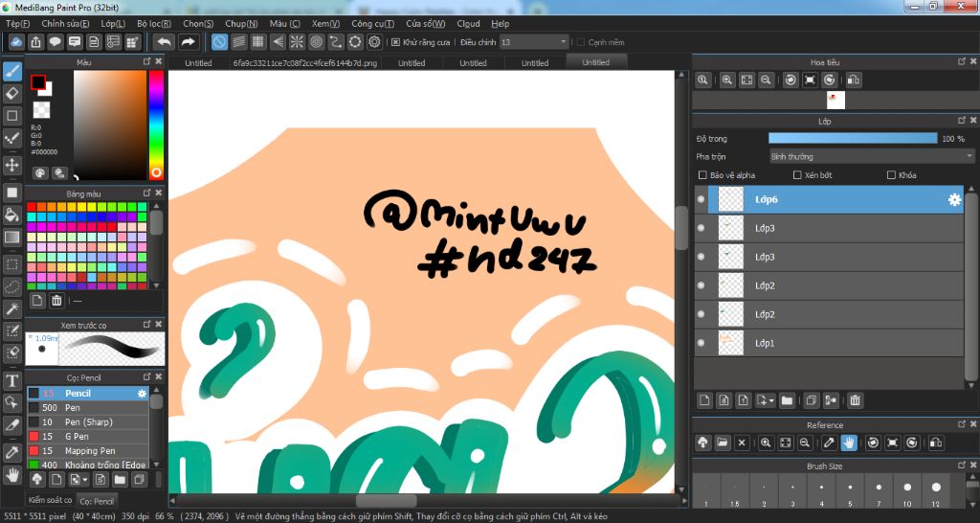Select the Bucket fill tool

pos(11,215)
